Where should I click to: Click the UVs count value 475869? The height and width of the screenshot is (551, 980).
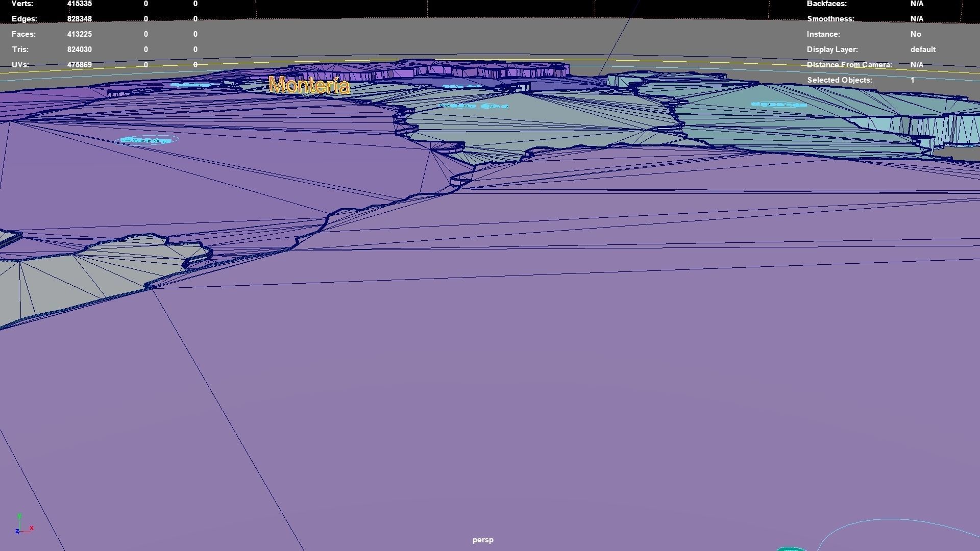click(x=79, y=65)
